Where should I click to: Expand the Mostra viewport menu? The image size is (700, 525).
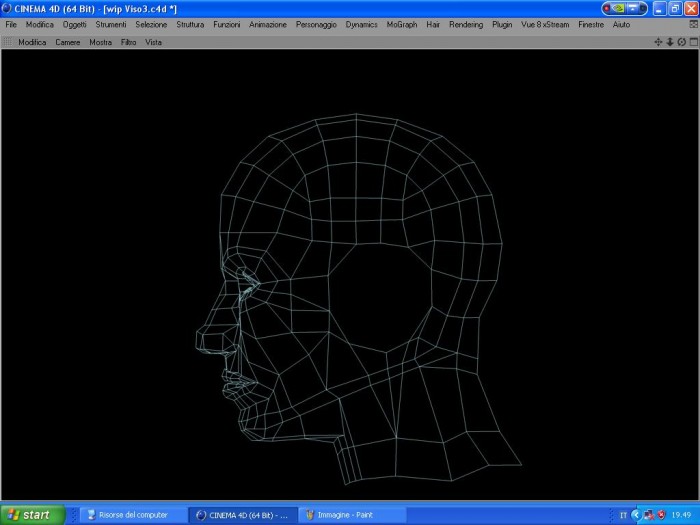(100, 42)
